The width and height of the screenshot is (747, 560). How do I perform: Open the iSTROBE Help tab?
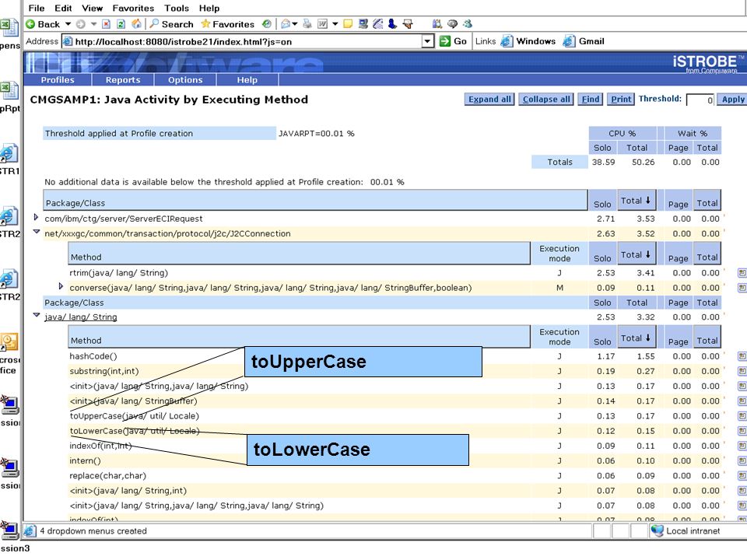(247, 80)
